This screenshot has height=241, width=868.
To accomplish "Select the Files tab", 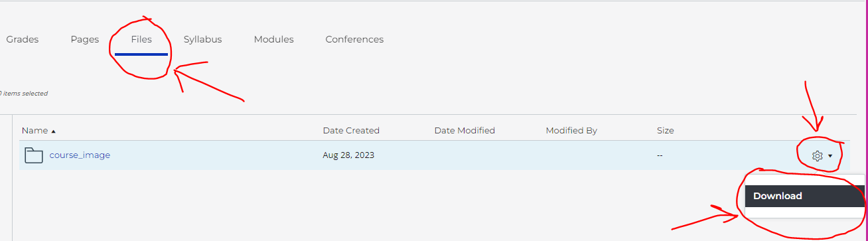I will (141, 39).
